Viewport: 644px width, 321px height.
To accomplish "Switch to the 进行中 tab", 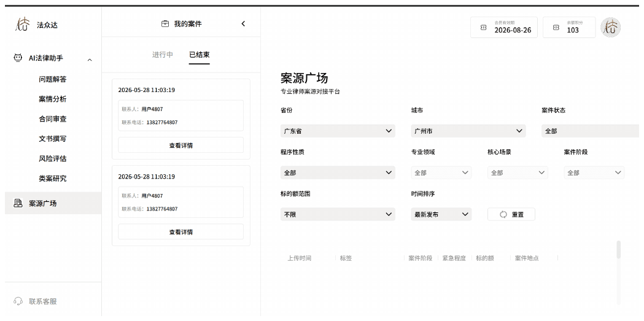I will tap(163, 55).
